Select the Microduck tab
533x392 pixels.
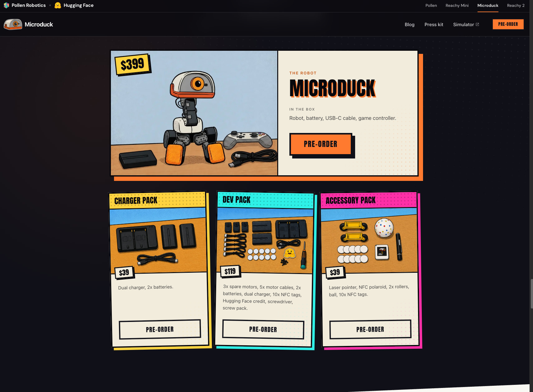(x=488, y=6)
